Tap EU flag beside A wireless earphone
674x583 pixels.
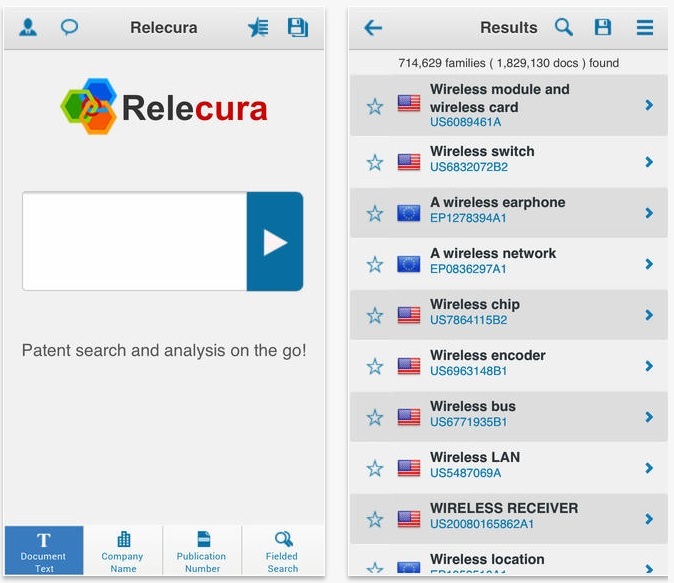pyautogui.click(x=409, y=213)
